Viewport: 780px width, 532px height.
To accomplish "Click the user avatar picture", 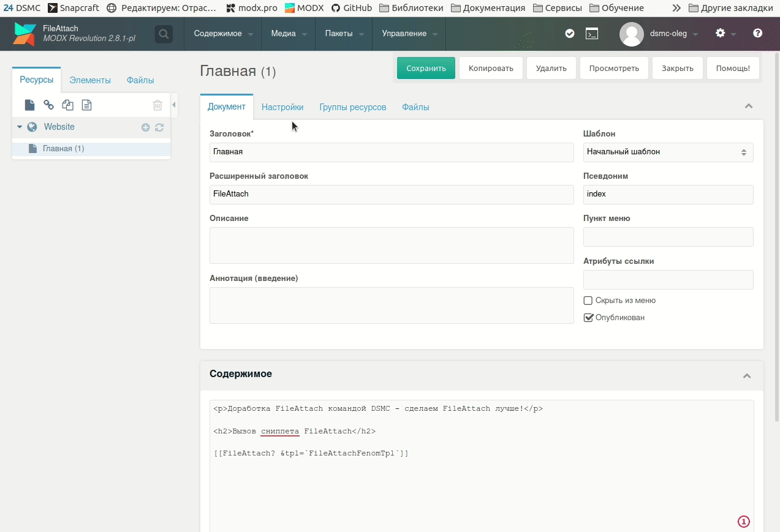I will click(632, 34).
